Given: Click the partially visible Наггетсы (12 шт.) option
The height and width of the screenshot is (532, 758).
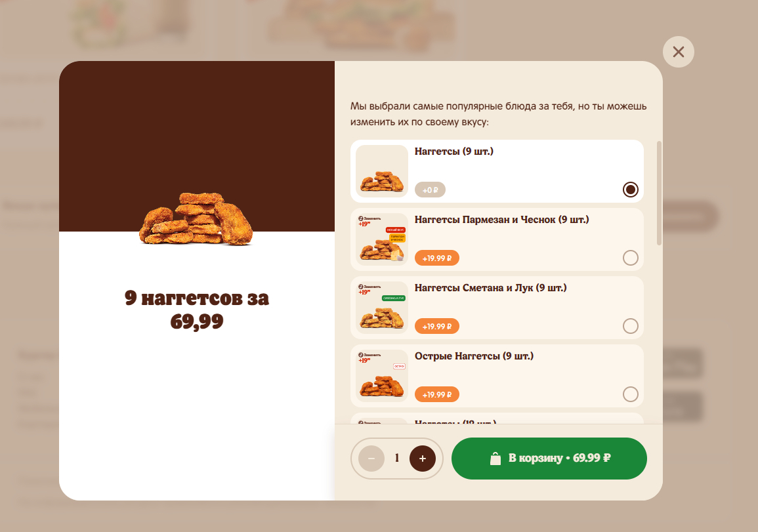Looking at the screenshot, I should pos(497,419).
